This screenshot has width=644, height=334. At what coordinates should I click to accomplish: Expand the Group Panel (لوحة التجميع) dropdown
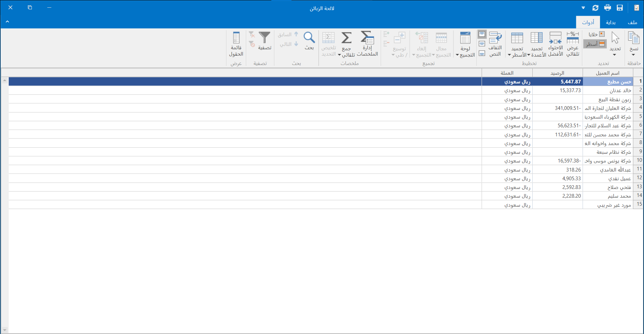click(x=457, y=55)
